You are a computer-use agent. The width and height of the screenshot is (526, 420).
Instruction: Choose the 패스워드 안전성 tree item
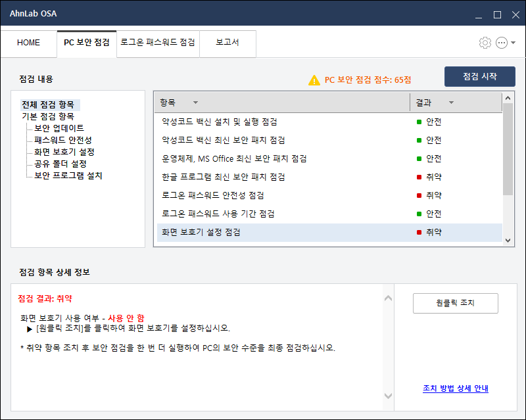(x=62, y=140)
